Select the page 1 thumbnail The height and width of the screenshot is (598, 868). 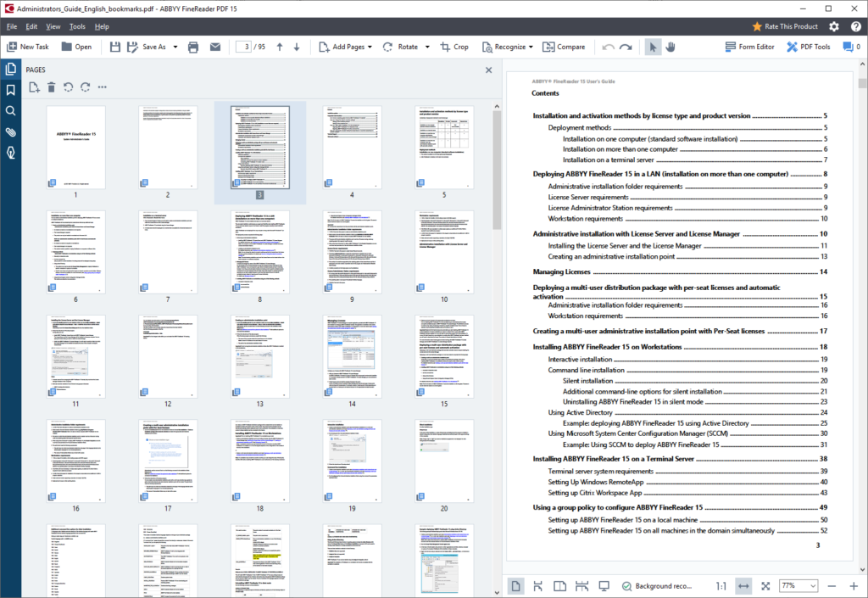[75, 148]
